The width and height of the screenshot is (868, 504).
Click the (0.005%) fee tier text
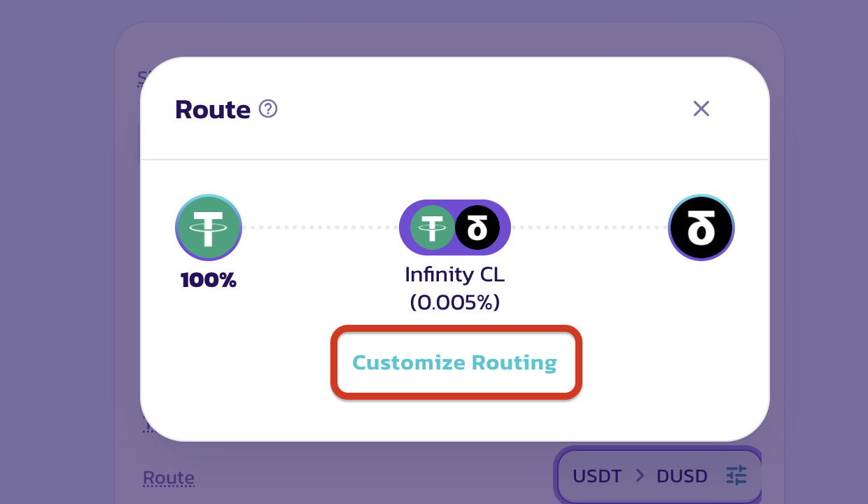pos(455,302)
